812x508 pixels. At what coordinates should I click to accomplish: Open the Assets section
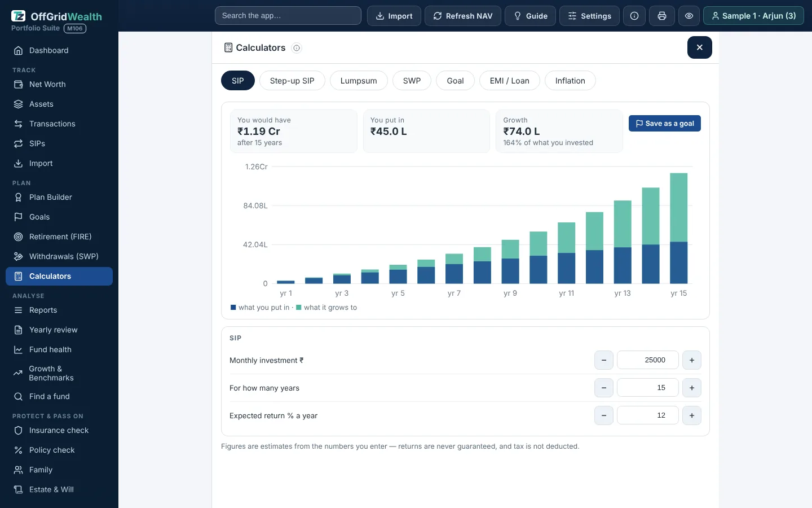[x=59, y=104]
